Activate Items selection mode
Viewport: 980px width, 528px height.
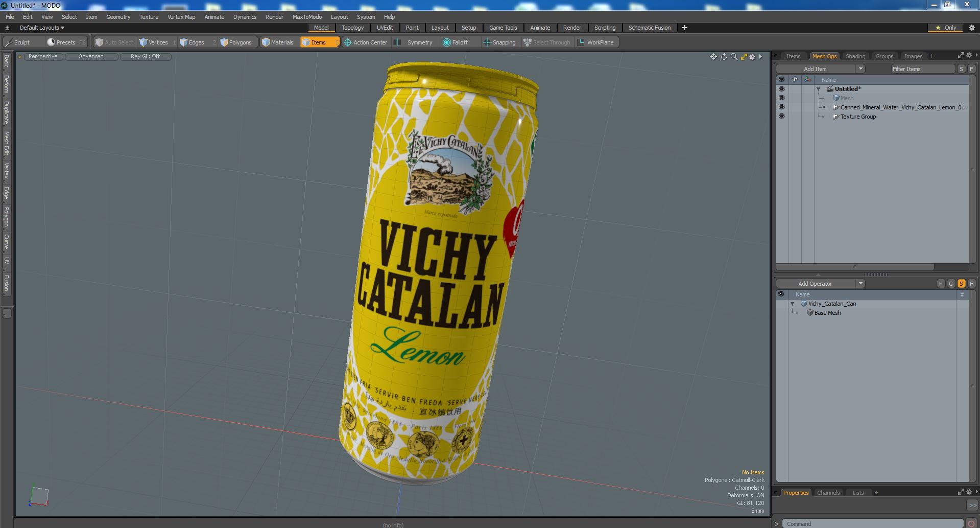(319, 42)
